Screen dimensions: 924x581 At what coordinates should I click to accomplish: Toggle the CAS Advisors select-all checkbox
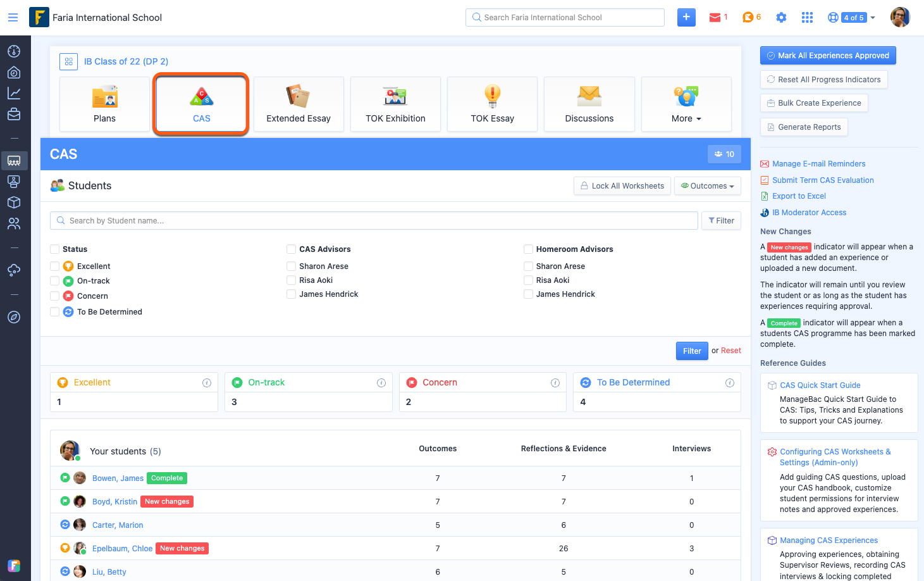click(x=291, y=249)
